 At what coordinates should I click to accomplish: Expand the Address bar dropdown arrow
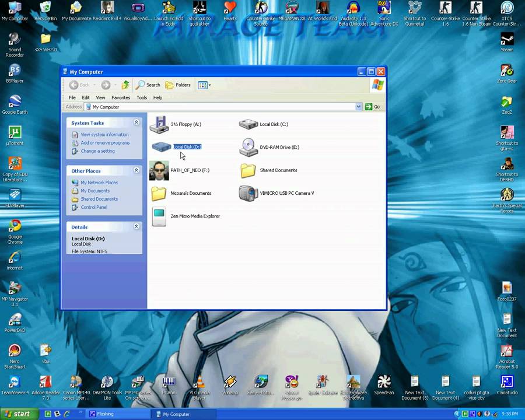coord(359,107)
